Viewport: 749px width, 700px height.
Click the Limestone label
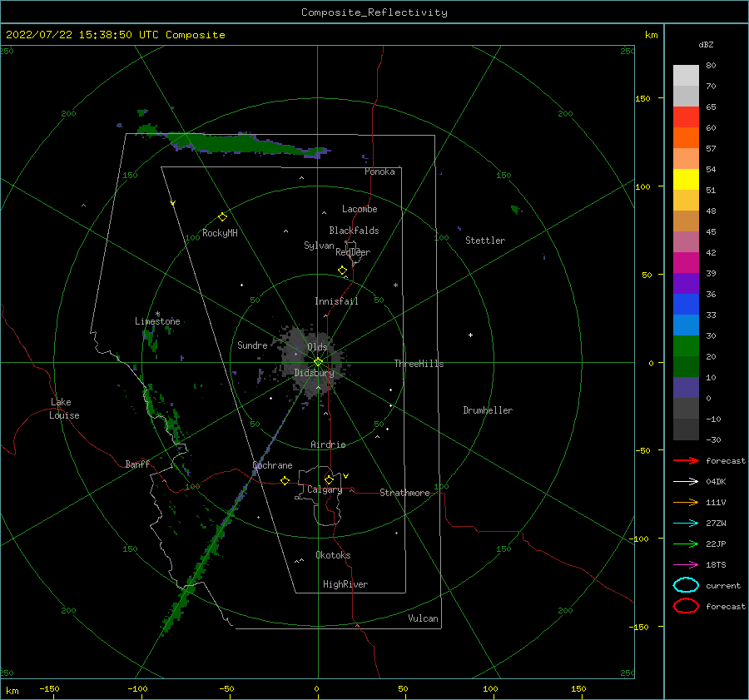[157, 321]
